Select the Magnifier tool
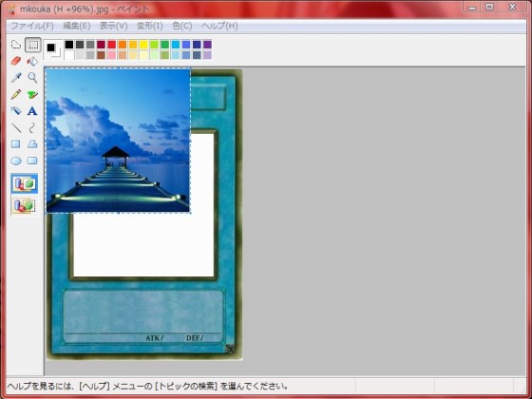Image resolution: width=532 pixels, height=399 pixels. coord(32,78)
